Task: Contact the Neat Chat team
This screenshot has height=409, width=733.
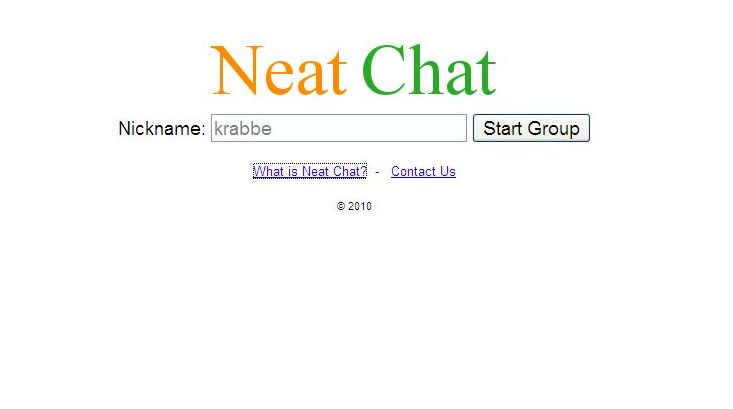Action: pyautogui.click(x=423, y=172)
